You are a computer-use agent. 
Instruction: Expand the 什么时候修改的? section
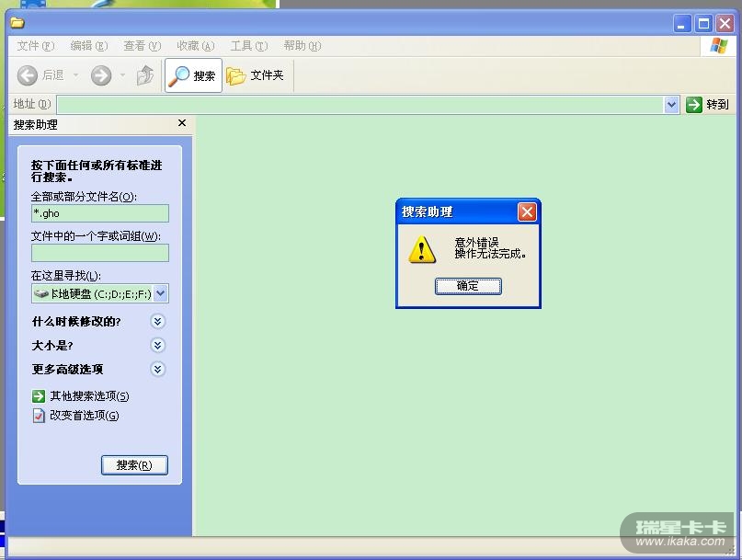click(x=157, y=322)
